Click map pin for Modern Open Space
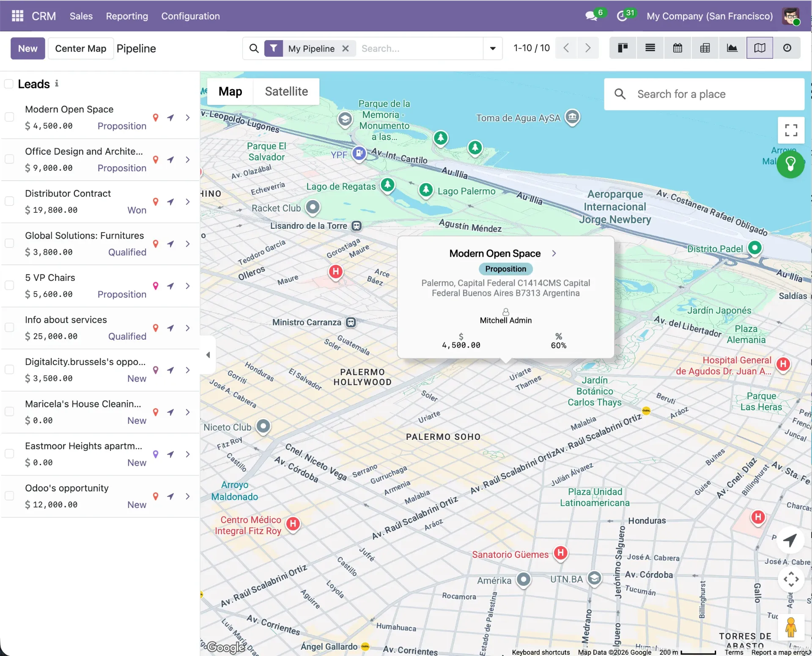This screenshot has width=812, height=656. (x=156, y=118)
